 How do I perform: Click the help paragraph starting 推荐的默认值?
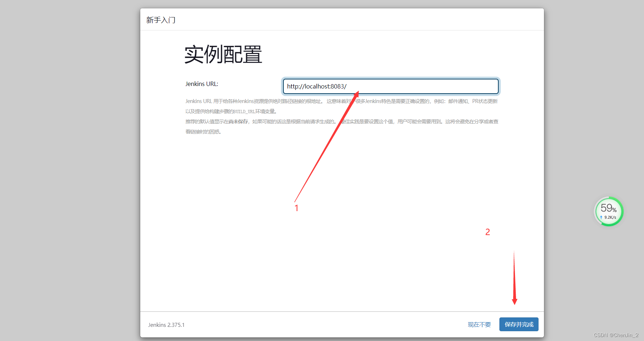[x=342, y=127]
